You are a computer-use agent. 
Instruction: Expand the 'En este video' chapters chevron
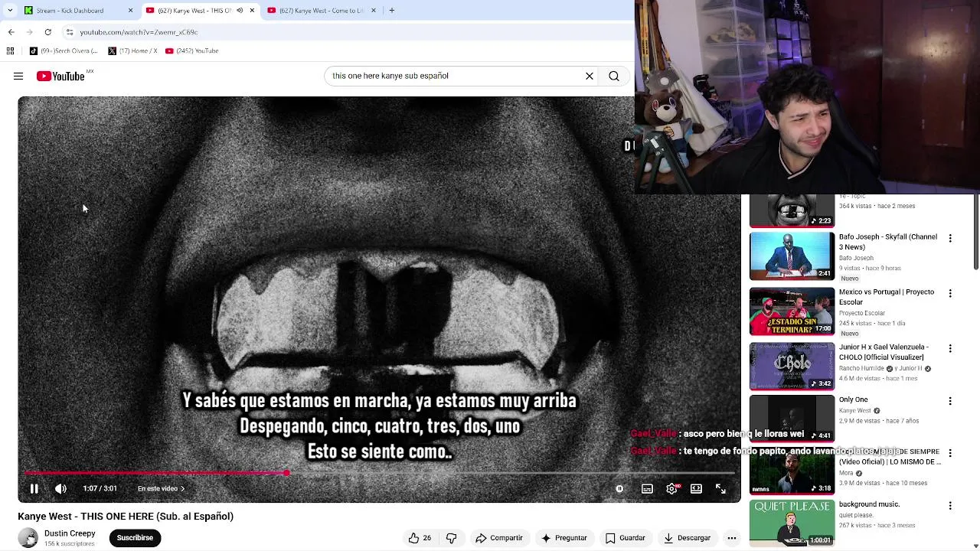[x=182, y=488]
